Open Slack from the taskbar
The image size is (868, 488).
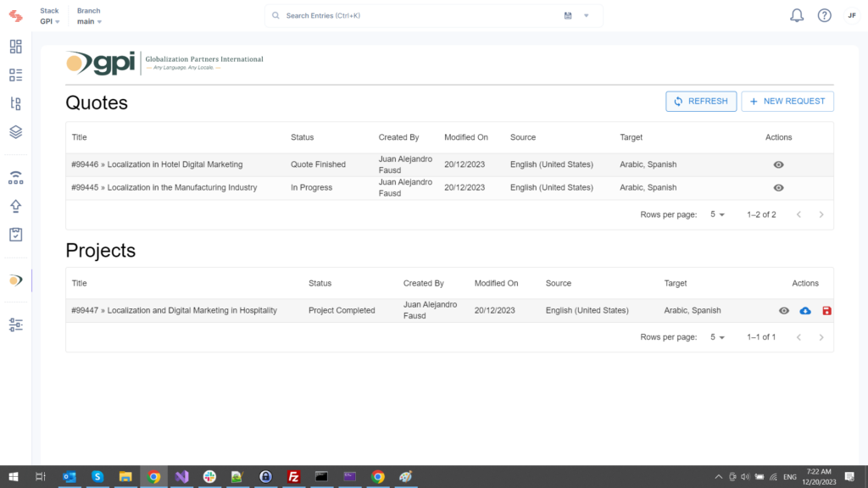pyautogui.click(x=209, y=476)
